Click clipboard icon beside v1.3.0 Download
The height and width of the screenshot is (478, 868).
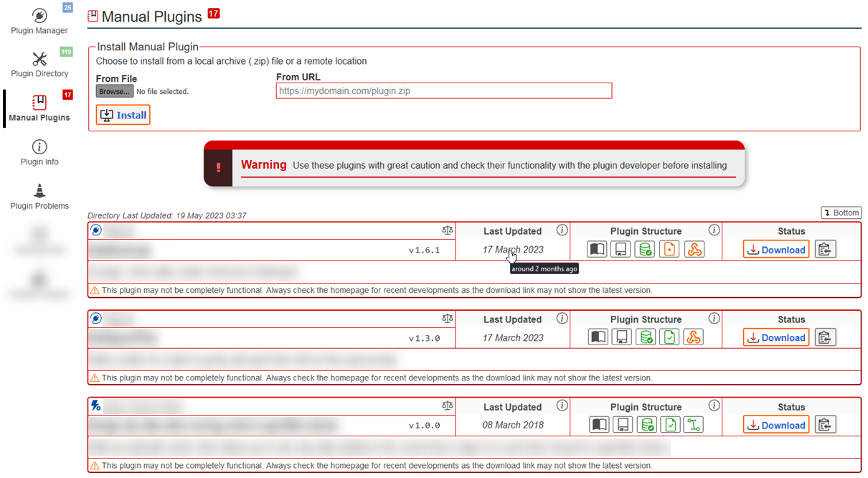pos(825,337)
